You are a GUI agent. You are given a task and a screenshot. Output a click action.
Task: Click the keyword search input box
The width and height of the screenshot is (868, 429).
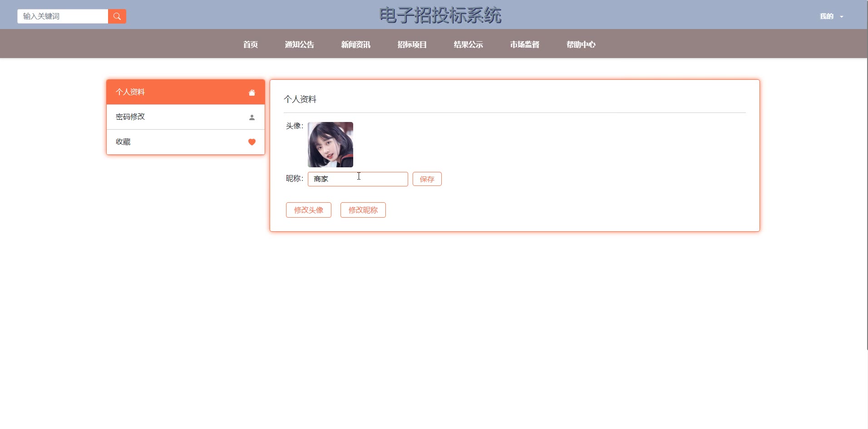(x=63, y=16)
